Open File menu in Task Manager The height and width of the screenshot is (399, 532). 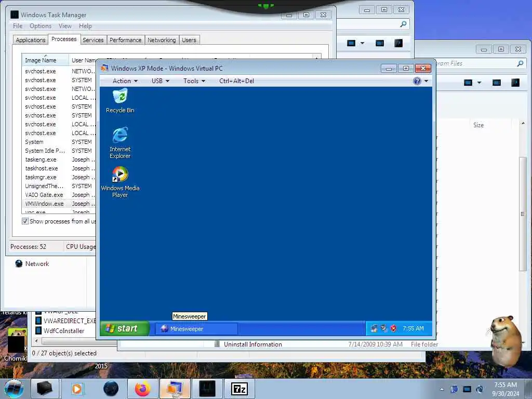[x=18, y=26]
